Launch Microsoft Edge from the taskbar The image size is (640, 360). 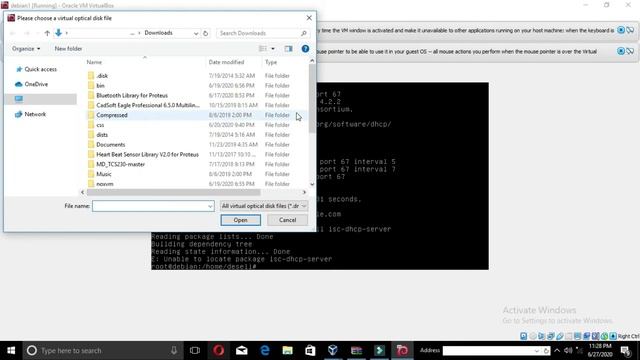264,350
